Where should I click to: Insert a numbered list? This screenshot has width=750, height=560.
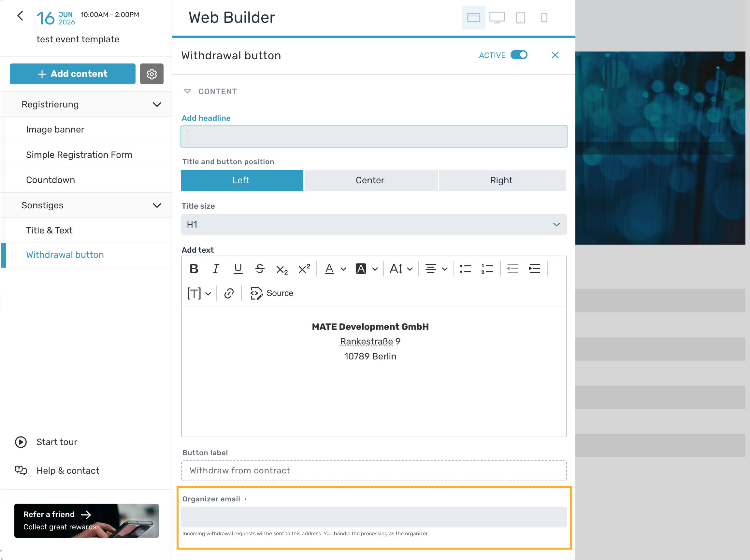coord(487,269)
